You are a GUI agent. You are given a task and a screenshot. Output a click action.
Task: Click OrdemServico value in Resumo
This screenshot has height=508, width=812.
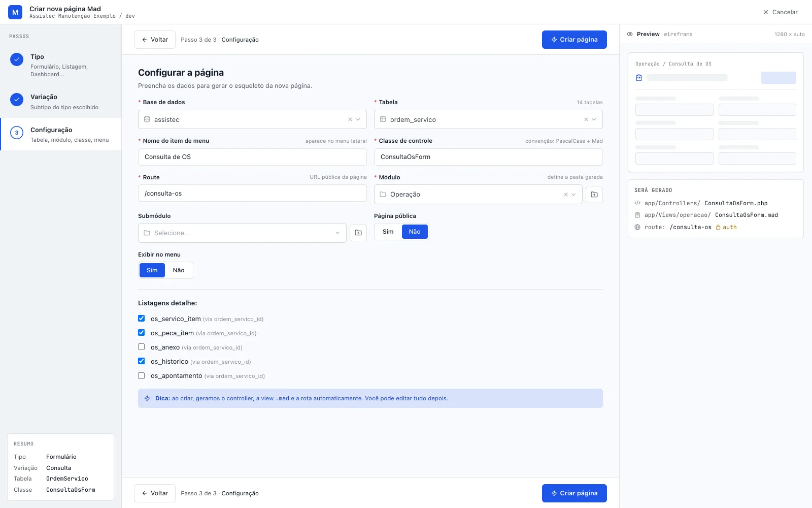pyautogui.click(x=67, y=479)
